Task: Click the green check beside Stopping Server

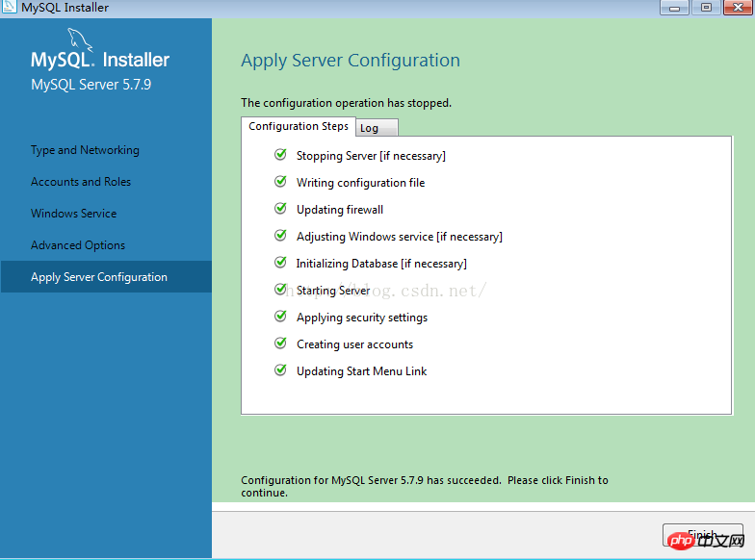Action: 280,154
